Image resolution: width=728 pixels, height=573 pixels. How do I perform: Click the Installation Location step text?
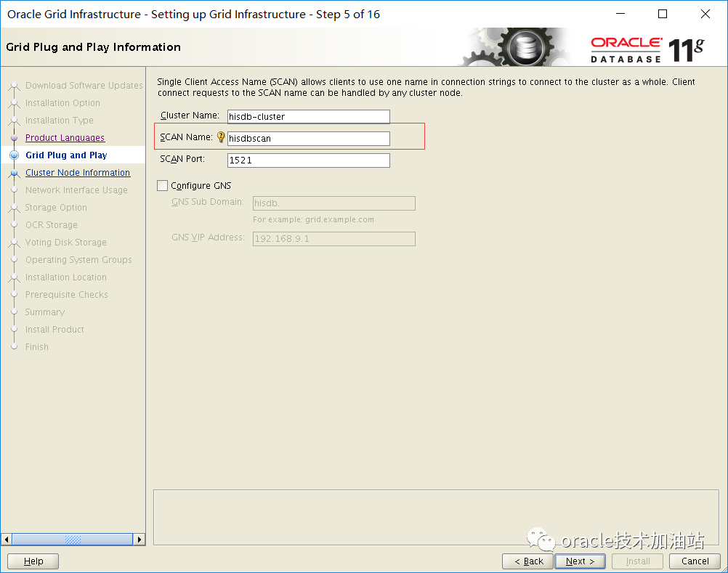point(66,277)
